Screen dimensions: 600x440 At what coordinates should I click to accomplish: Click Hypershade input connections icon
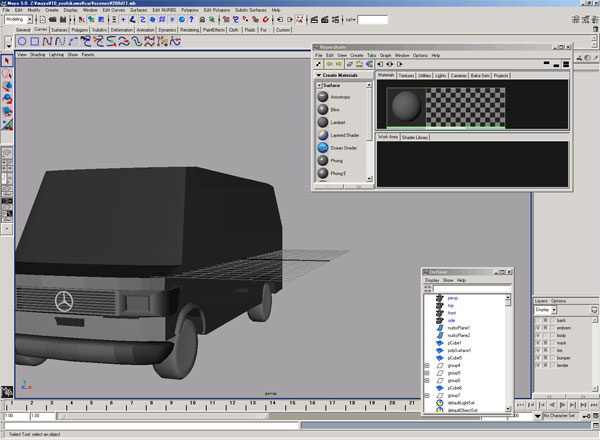click(x=380, y=64)
